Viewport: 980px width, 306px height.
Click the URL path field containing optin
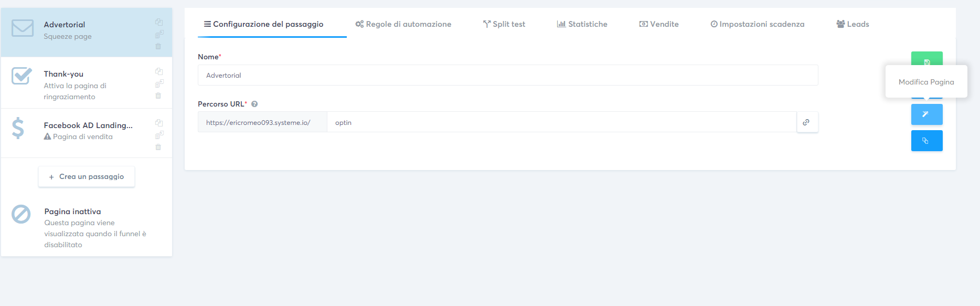coord(561,122)
